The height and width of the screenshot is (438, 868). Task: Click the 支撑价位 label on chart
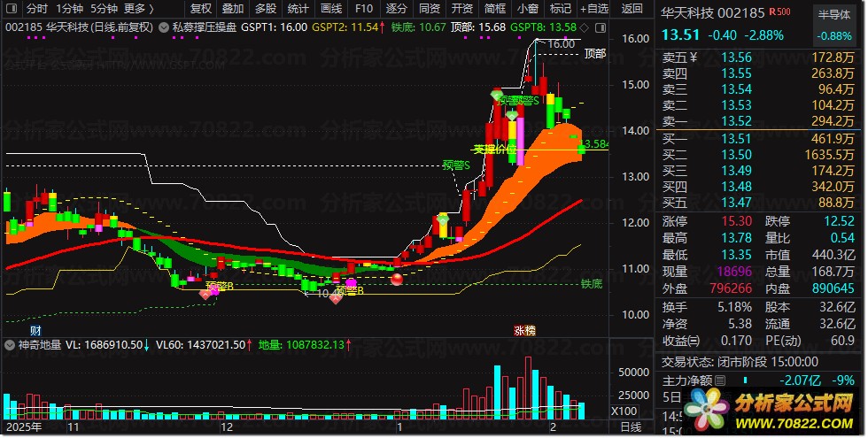pos(495,150)
